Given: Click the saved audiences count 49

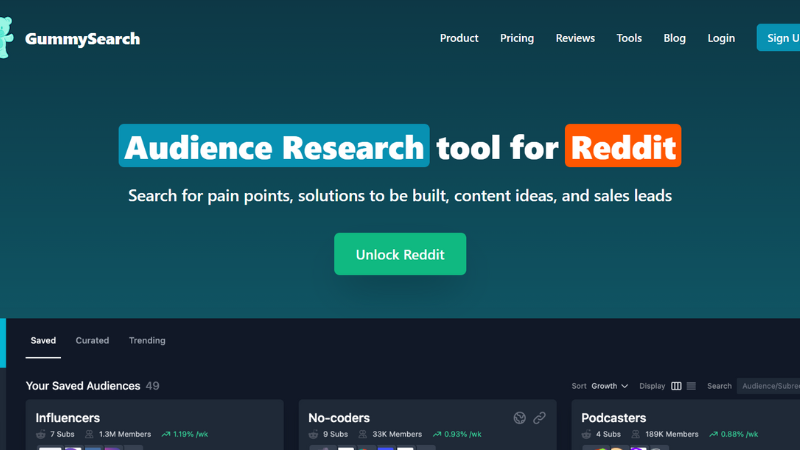Looking at the screenshot, I should click(x=153, y=386).
